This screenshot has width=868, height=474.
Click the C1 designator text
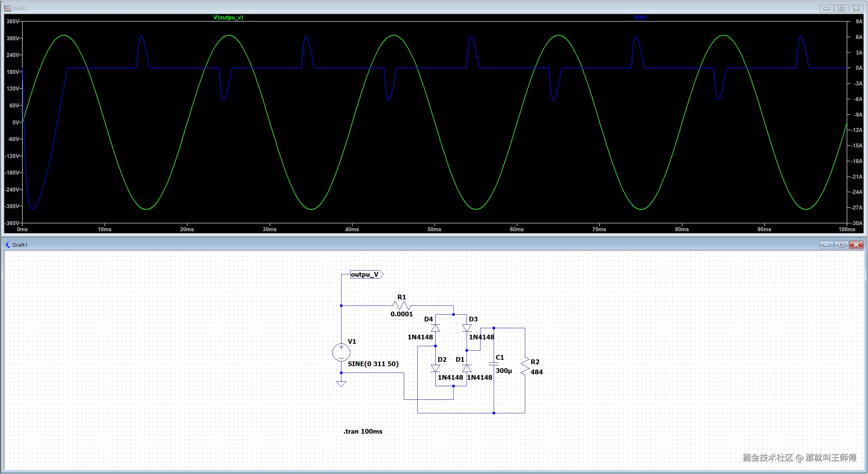[500, 357]
